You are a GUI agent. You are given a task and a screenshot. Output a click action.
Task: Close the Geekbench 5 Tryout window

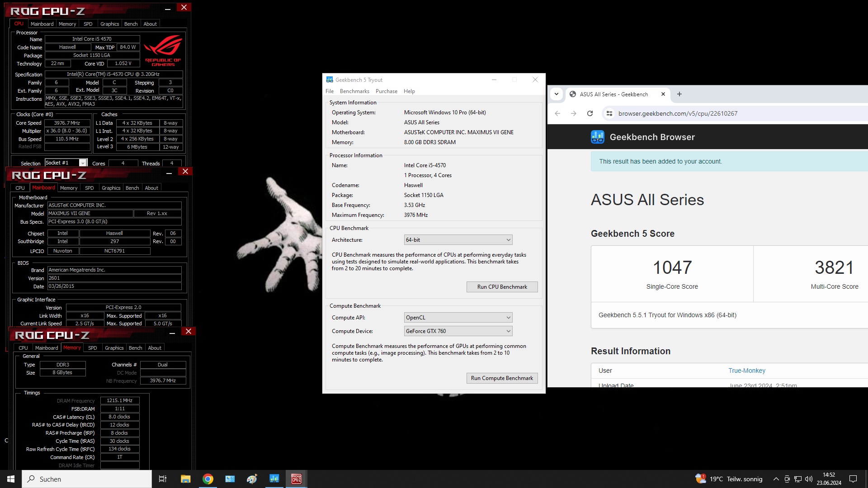coord(535,80)
